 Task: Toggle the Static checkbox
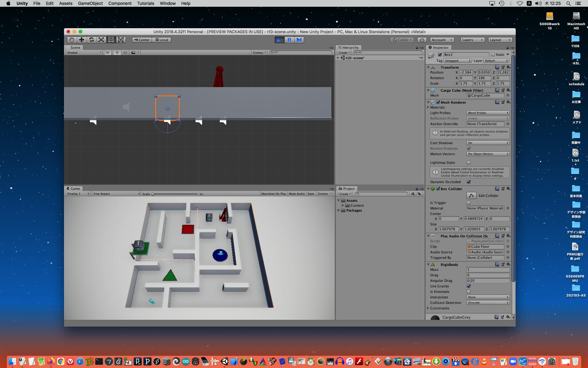tap(493, 55)
